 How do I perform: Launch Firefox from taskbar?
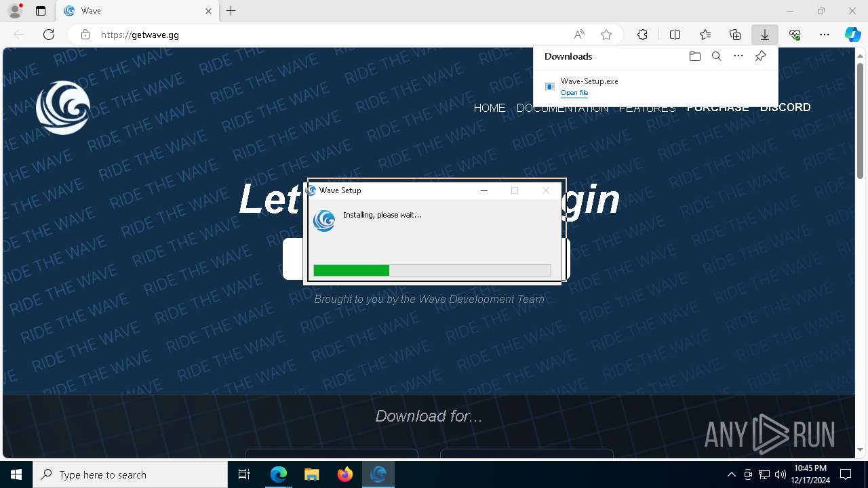pos(345,474)
